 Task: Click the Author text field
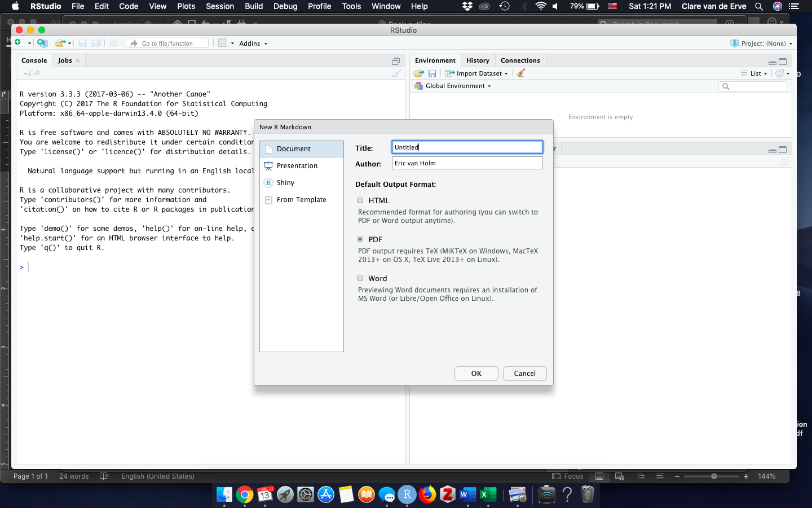tap(467, 163)
